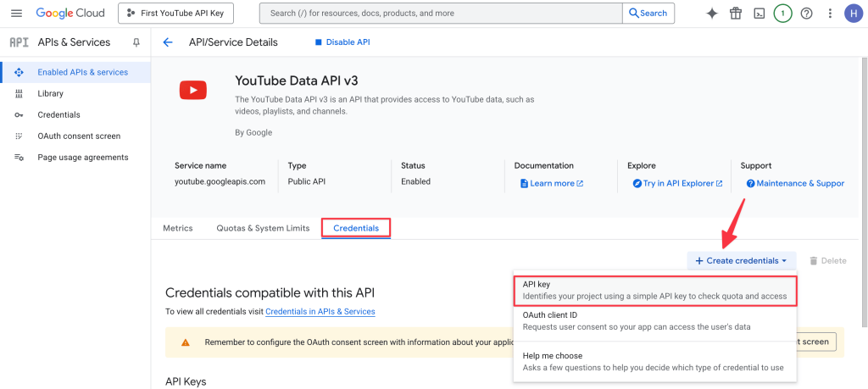This screenshot has height=389, width=868.
Task: Pin the APIs & Services sidebar
Action: point(136,42)
